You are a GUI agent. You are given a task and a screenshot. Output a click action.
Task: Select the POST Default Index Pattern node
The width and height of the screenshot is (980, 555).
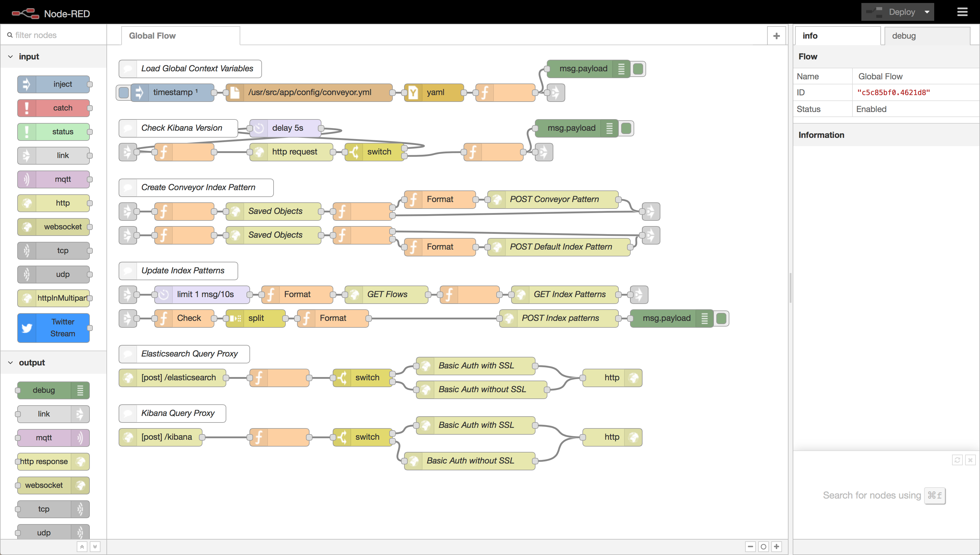coord(559,247)
